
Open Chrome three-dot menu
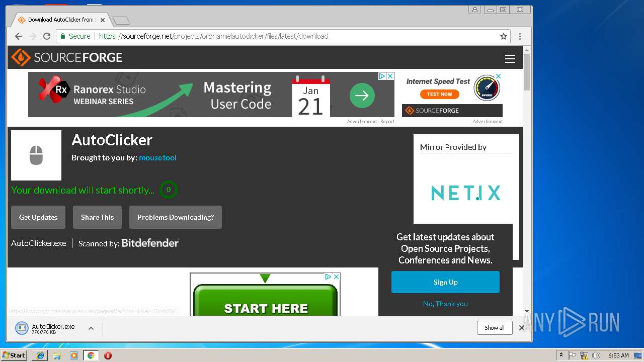click(520, 36)
